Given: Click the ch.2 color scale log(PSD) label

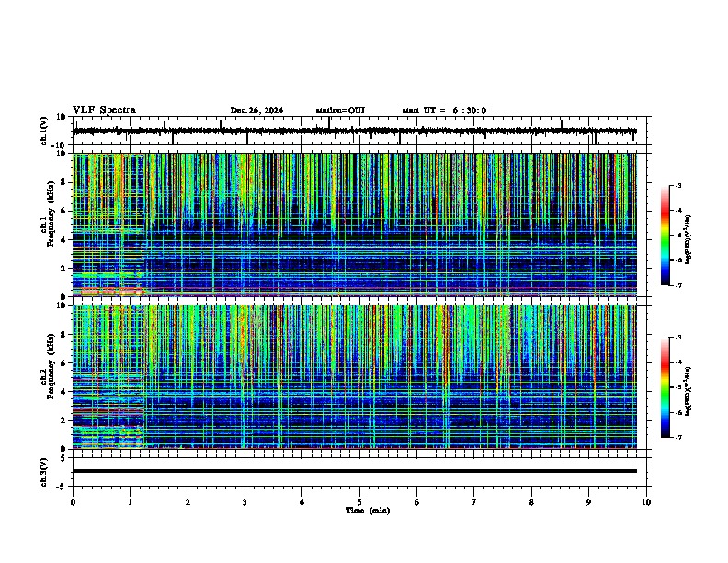Looking at the screenshot, I should (x=688, y=392).
